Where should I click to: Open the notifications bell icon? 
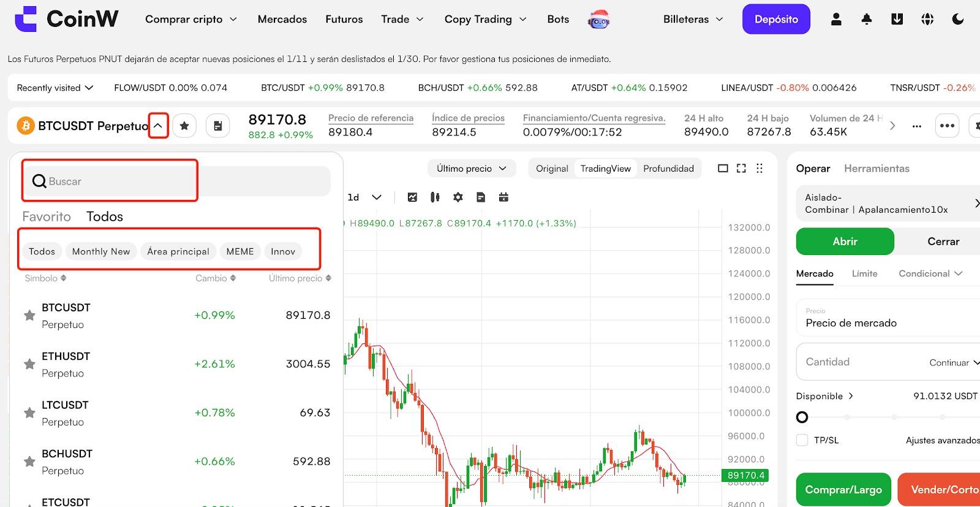(x=866, y=20)
